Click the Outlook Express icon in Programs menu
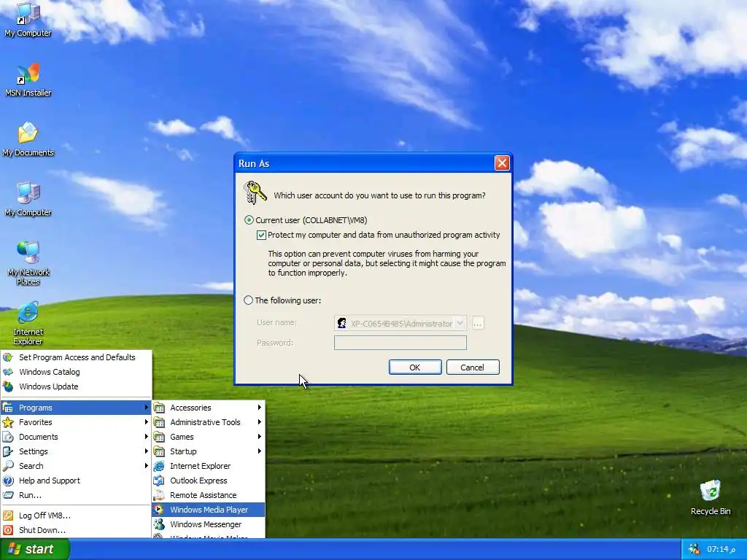This screenshot has height=560, width=747. click(x=159, y=481)
